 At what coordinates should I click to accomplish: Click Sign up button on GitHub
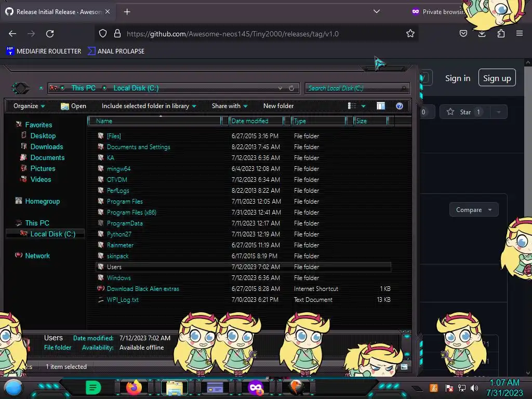pos(497,78)
